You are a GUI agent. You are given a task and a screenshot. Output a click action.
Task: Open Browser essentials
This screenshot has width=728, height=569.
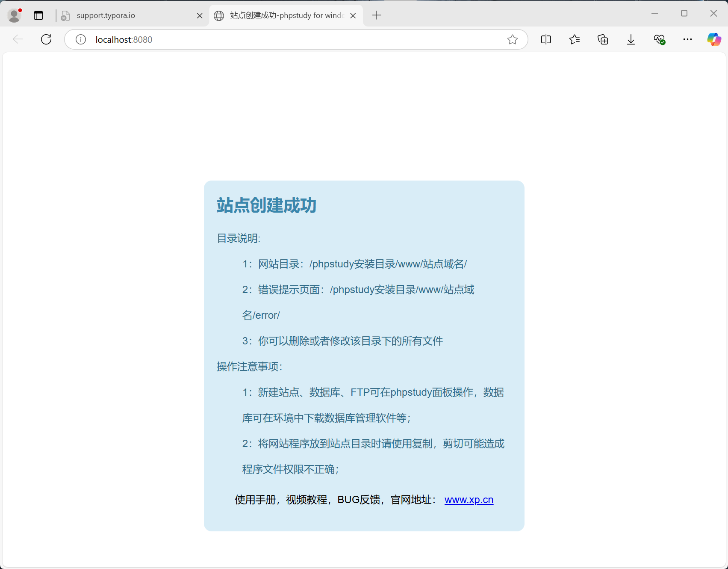[x=659, y=39]
